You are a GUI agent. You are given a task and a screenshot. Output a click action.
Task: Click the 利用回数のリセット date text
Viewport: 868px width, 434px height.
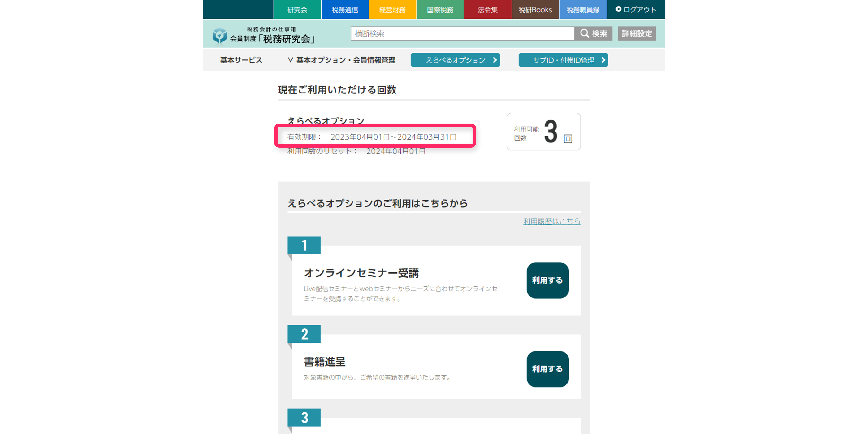tap(356, 151)
